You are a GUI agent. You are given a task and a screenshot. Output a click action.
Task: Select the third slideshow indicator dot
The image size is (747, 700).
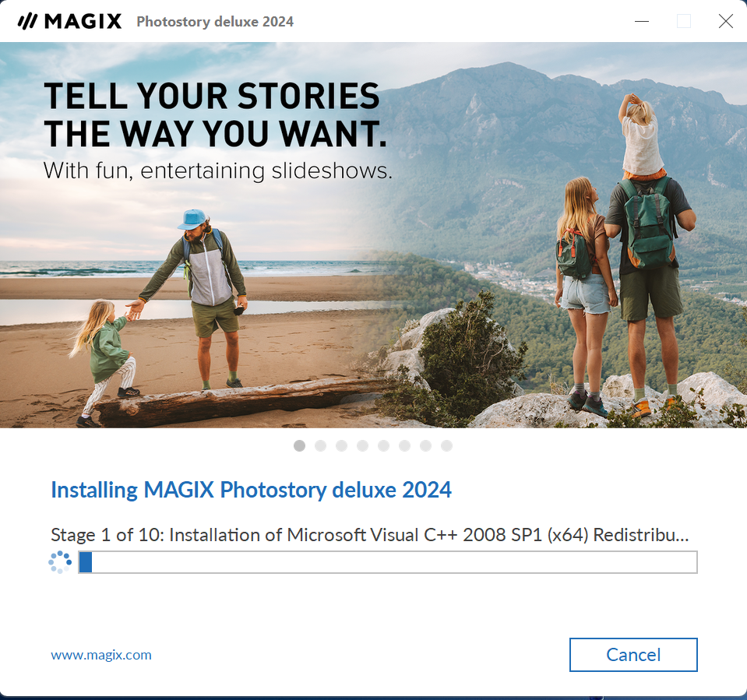click(342, 445)
